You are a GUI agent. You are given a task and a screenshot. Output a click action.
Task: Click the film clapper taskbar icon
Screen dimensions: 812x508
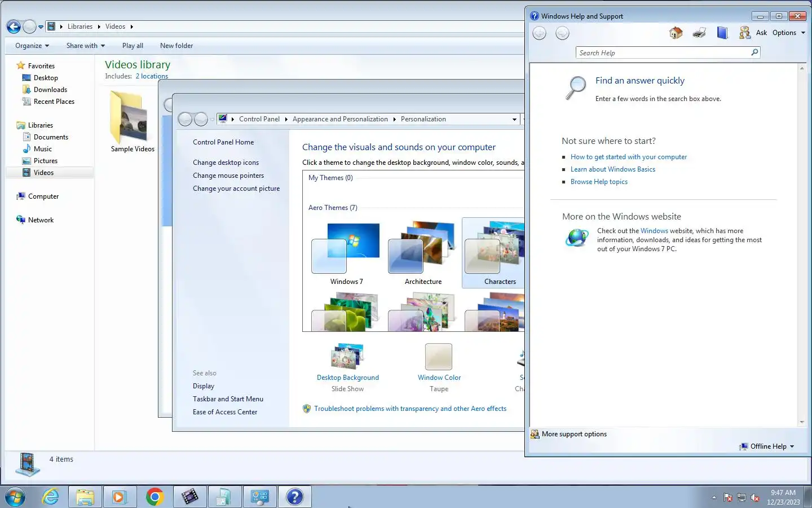coord(189,497)
